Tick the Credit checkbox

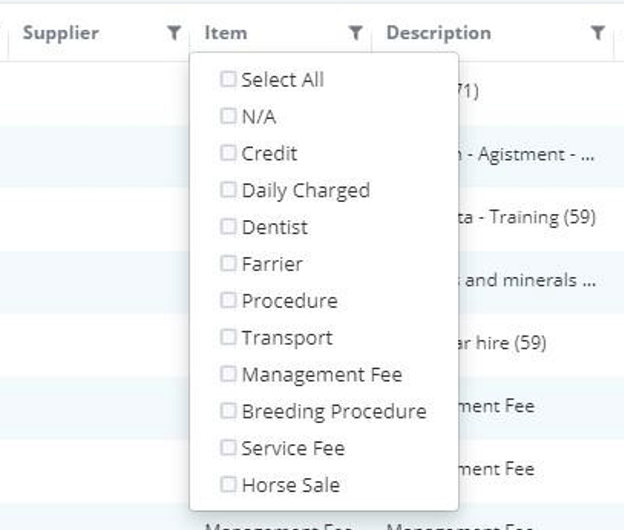[x=228, y=153]
